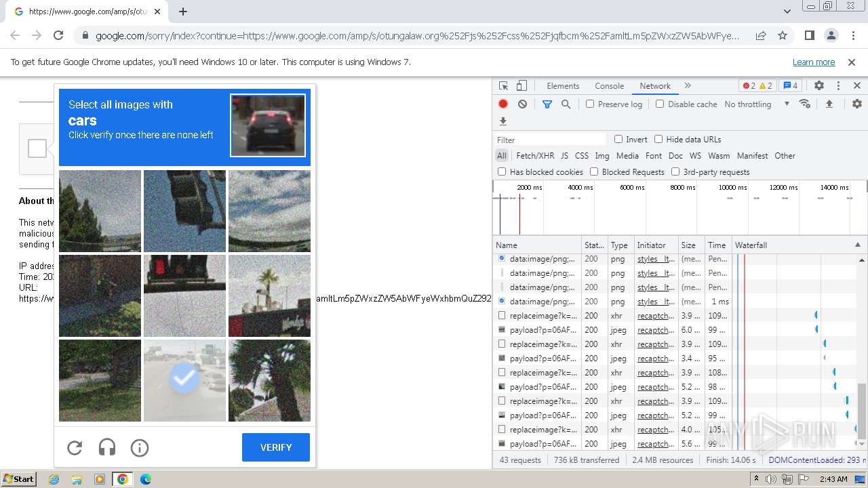
Task: Clear the network log
Action: 522,104
